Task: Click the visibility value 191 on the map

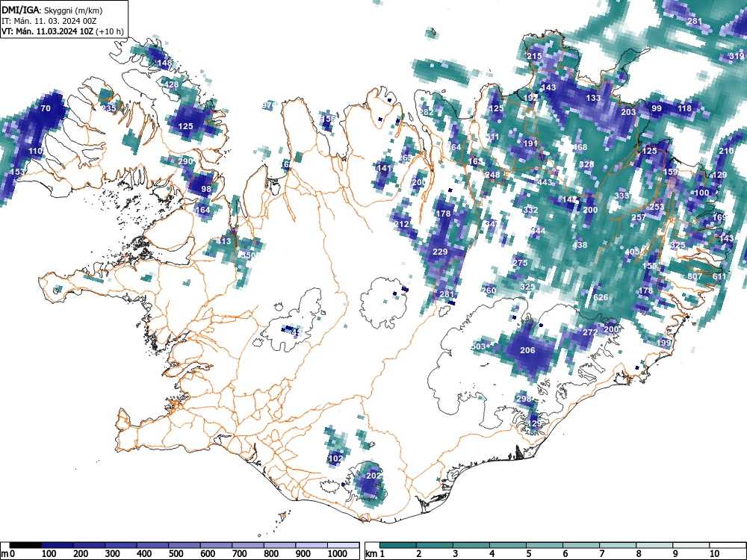Action: point(530,143)
